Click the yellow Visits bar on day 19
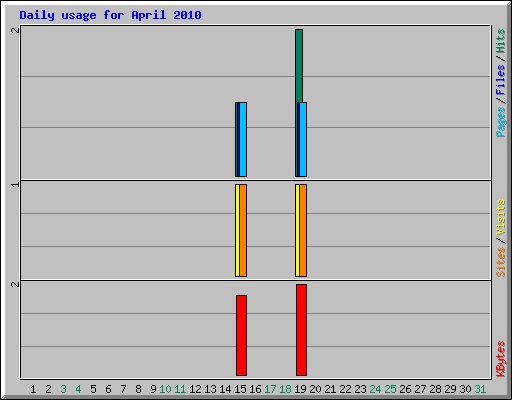 pos(297,230)
